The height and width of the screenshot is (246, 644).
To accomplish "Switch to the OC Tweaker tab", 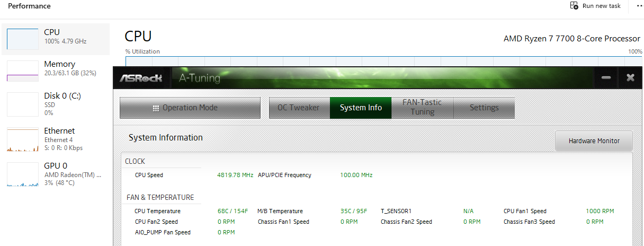I will [x=299, y=108].
